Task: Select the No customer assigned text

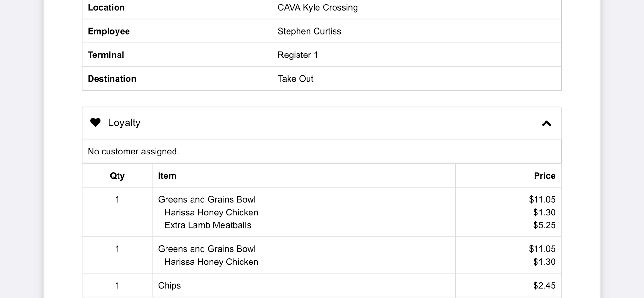Action: 133,151
